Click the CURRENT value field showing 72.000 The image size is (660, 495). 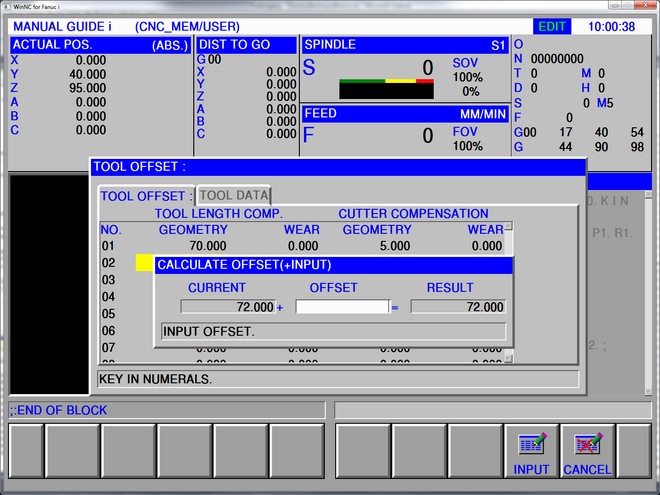[228, 307]
